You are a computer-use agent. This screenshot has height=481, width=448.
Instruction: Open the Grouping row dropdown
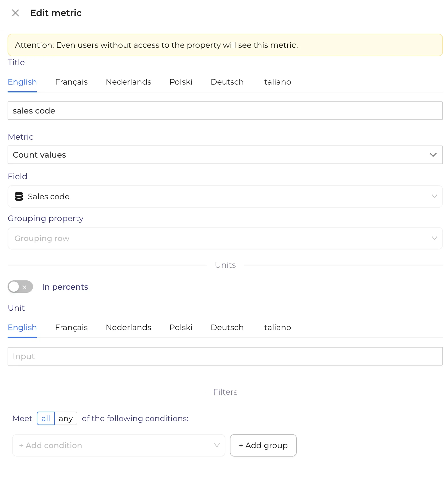(225, 238)
